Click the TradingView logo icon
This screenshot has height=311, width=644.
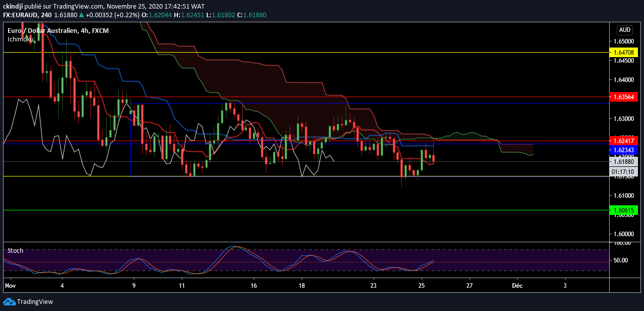(9, 302)
